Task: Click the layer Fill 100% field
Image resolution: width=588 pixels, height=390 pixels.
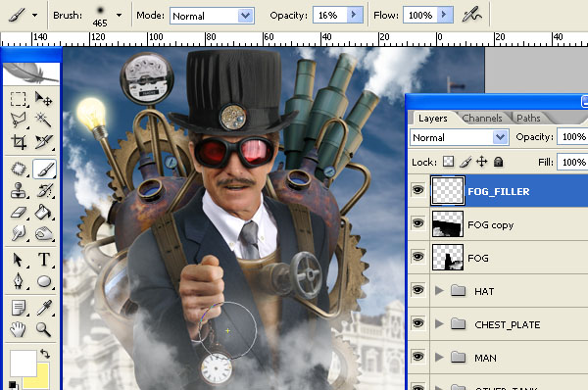Action: point(572,162)
